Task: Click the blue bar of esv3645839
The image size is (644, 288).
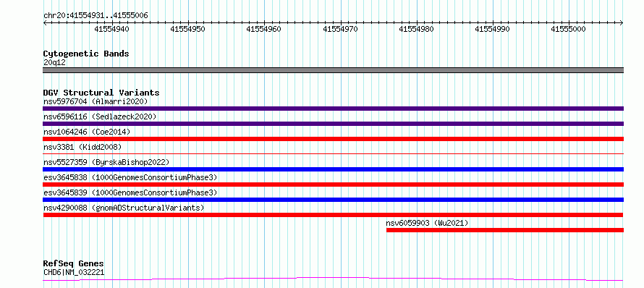Action: pos(333,200)
